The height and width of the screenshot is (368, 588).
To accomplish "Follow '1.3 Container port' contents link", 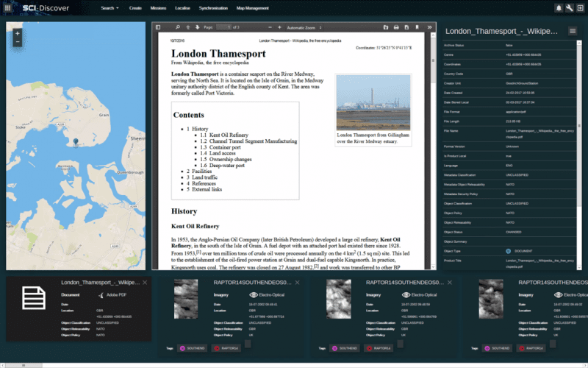I will (220, 147).
